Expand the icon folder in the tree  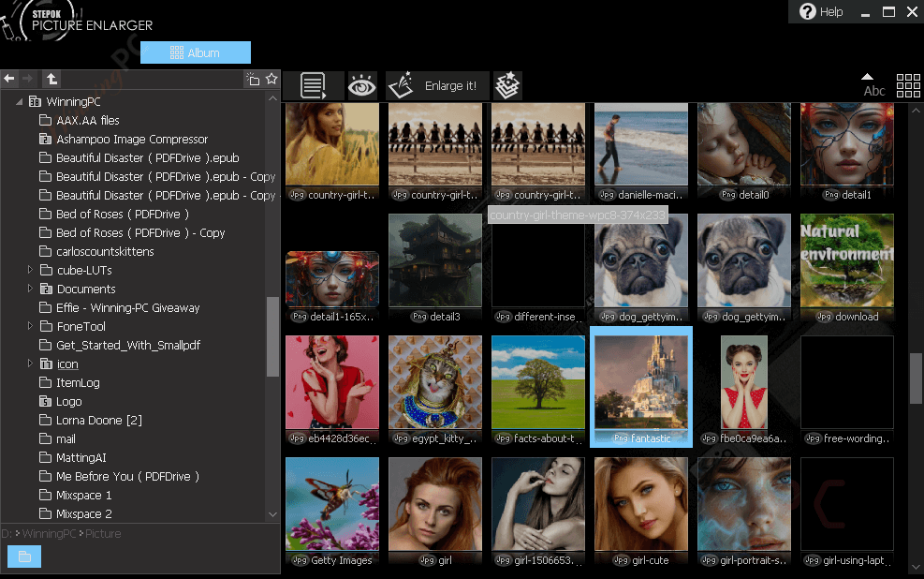(30, 364)
